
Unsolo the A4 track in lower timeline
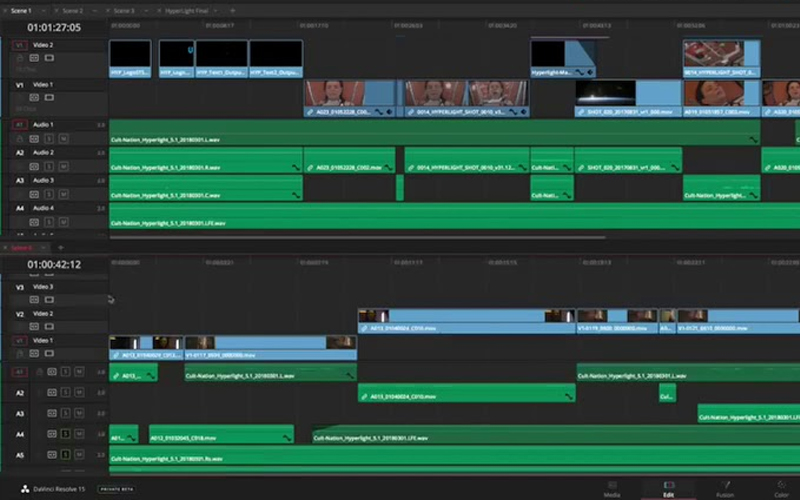coord(65,434)
